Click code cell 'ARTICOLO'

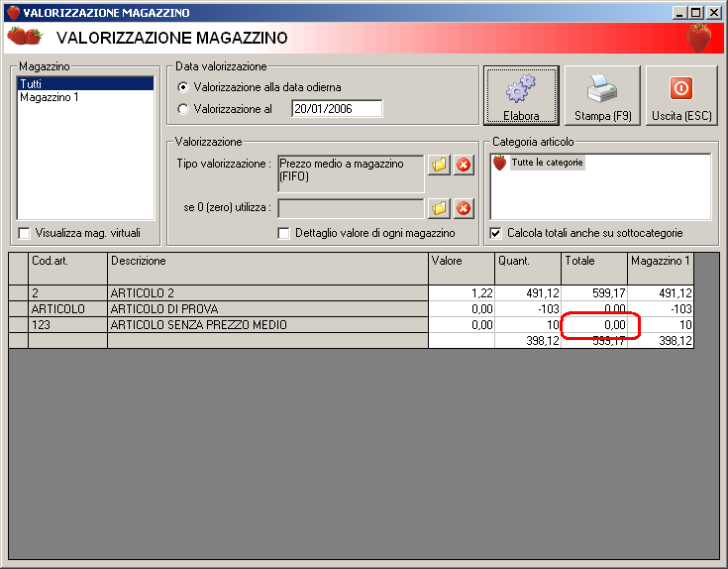click(x=67, y=309)
